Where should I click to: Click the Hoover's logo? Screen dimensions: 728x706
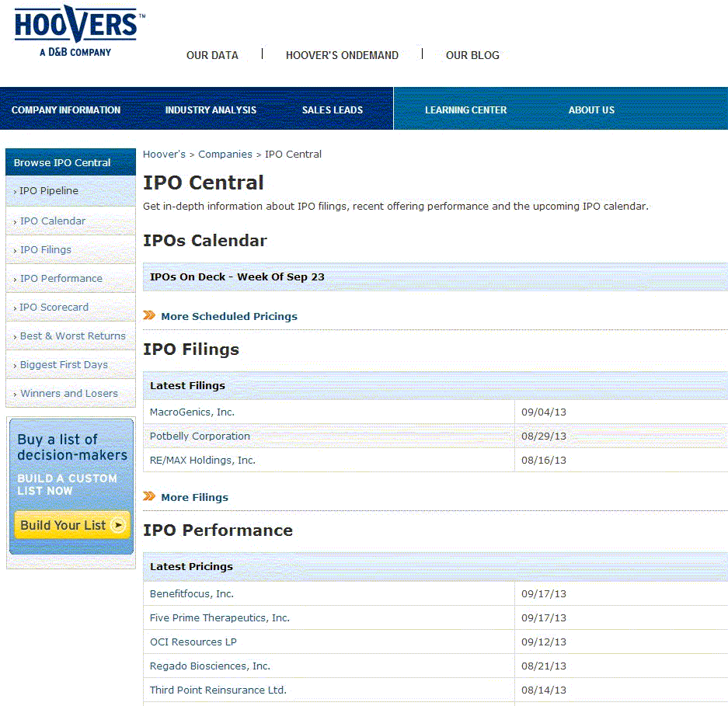(75, 33)
